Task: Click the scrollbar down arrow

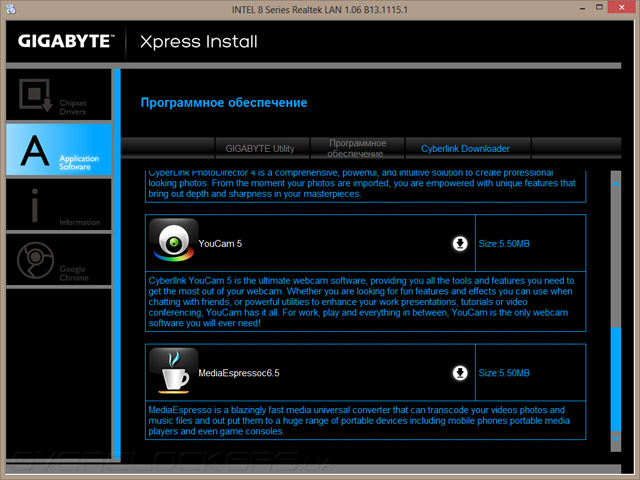Action: pos(616,438)
